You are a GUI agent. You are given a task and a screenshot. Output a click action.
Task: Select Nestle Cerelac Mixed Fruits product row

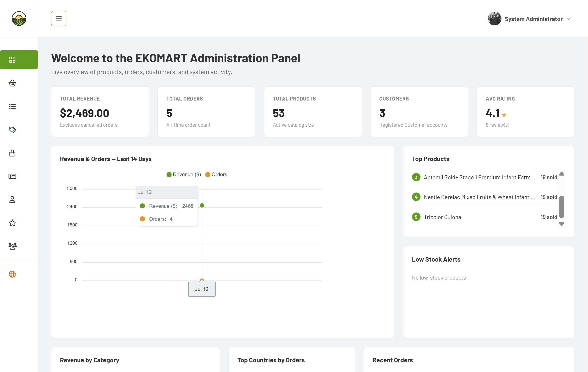coord(484,197)
